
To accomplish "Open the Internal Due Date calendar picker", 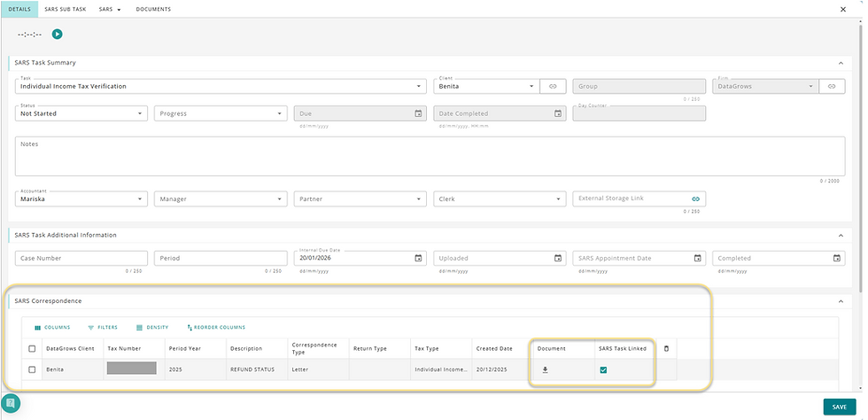I will pyautogui.click(x=418, y=258).
